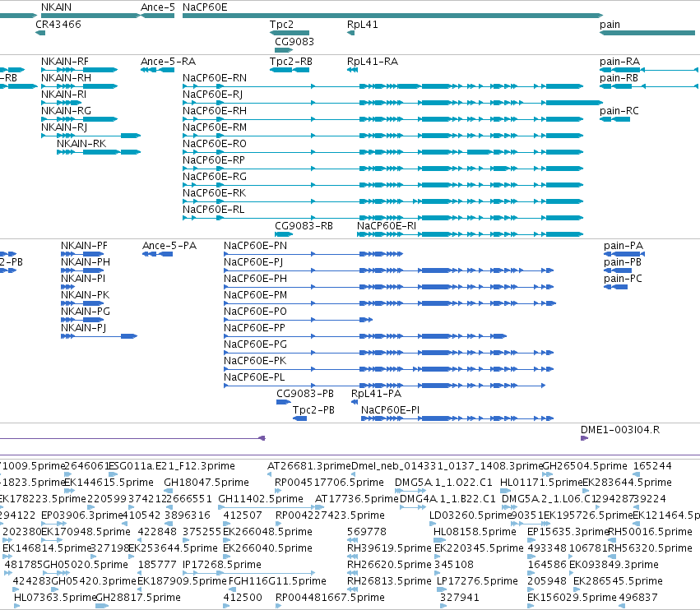
Task: Open EST HL08158.5prime
Action: point(475,532)
